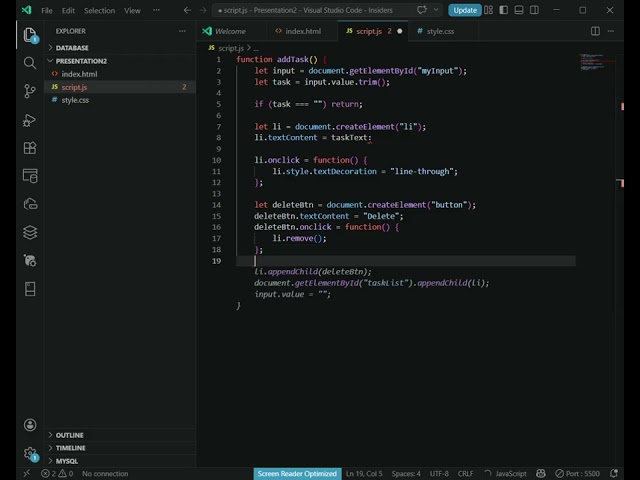Open notifications bell in status bar

(613, 473)
